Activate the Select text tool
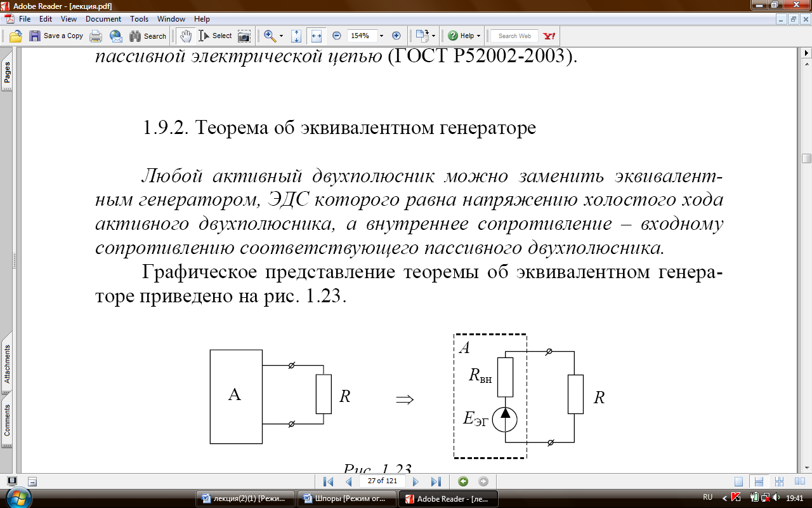This screenshot has width=812, height=508. point(216,36)
